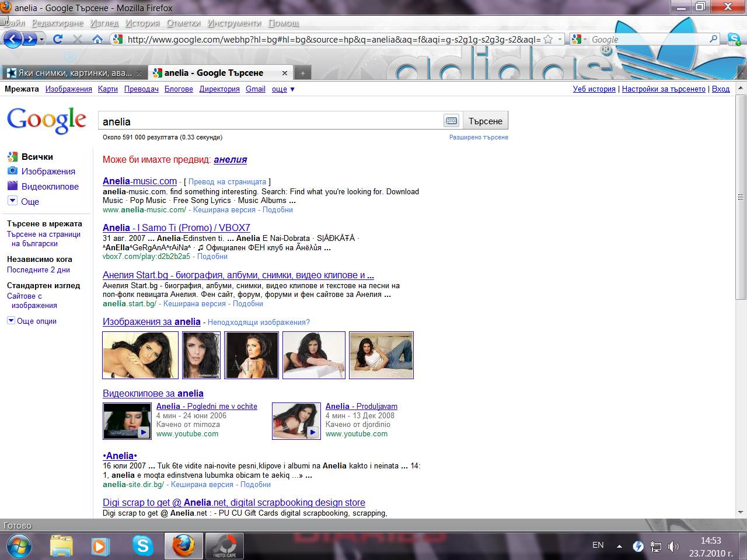The height and width of the screenshot is (560, 747).
Task: Click the Stop loading X icon
Action: (77, 39)
